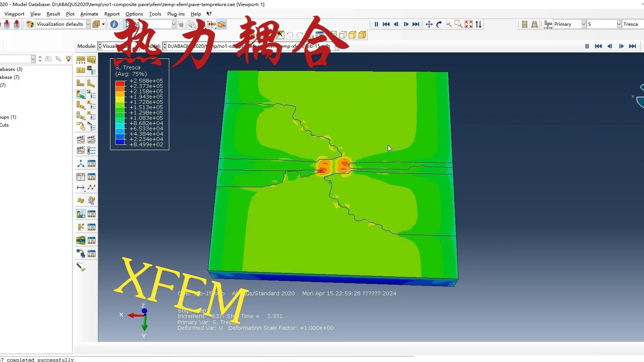Activate the Magnify zoom tool
This screenshot has width=644, height=362.
click(x=449, y=24)
